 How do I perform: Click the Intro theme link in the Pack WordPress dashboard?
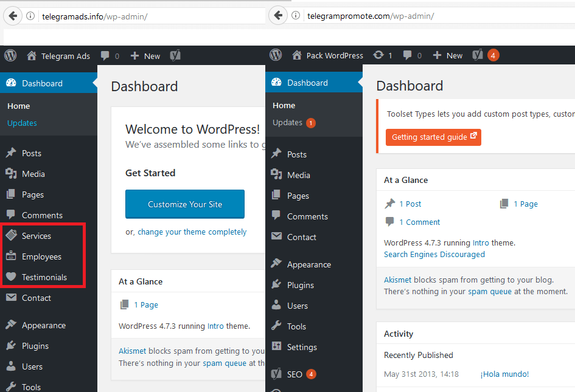pos(481,242)
